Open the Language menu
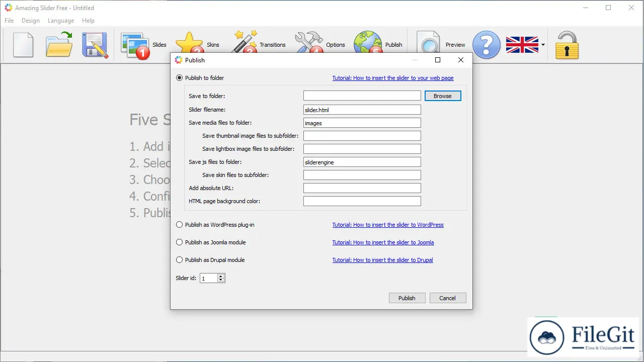 click(x=61, y=21)
